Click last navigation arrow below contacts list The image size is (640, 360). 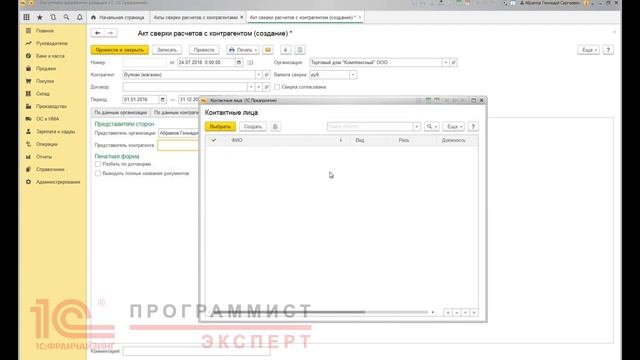tap(474, 312)
